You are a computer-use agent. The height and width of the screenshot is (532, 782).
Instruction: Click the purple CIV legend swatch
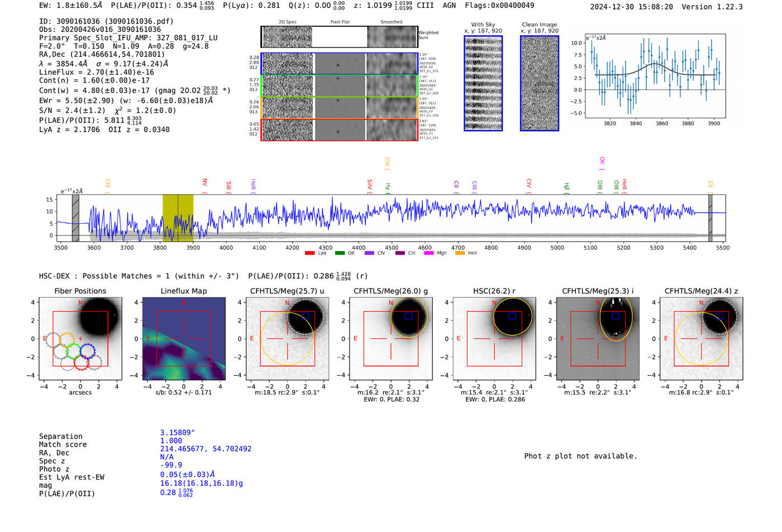pyautogui.click(x=369, y=253)
